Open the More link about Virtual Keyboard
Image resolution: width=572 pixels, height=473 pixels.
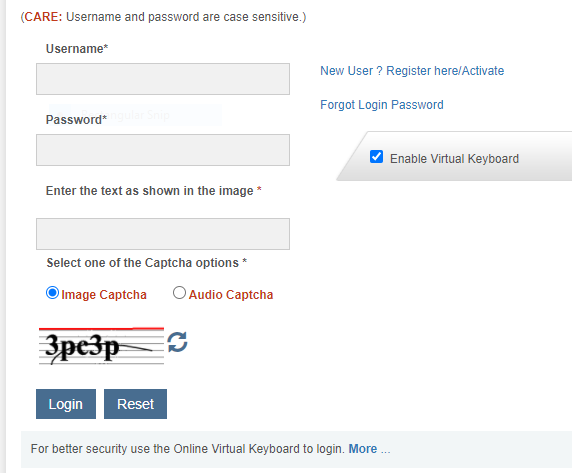[363, 449]
